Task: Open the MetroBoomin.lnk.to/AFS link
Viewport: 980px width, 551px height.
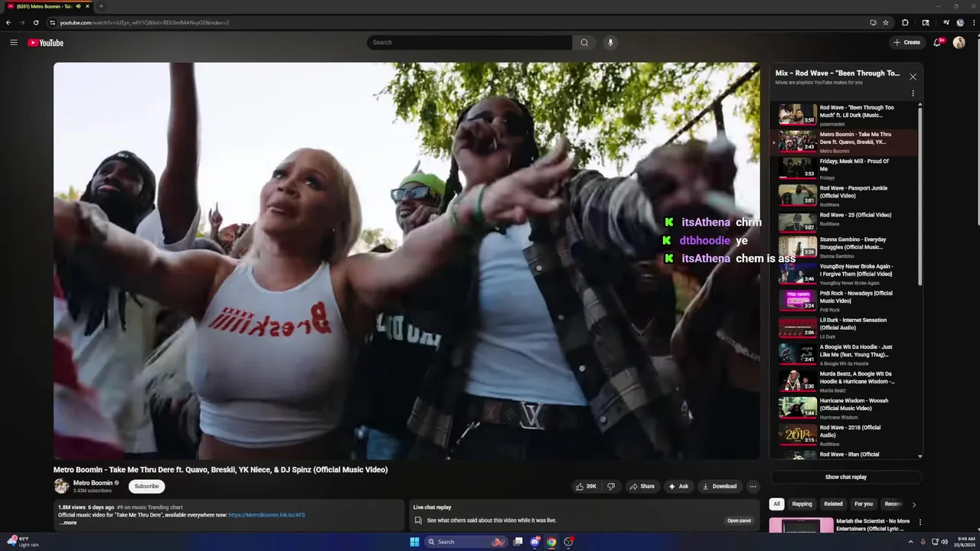Action: [266, 515]
